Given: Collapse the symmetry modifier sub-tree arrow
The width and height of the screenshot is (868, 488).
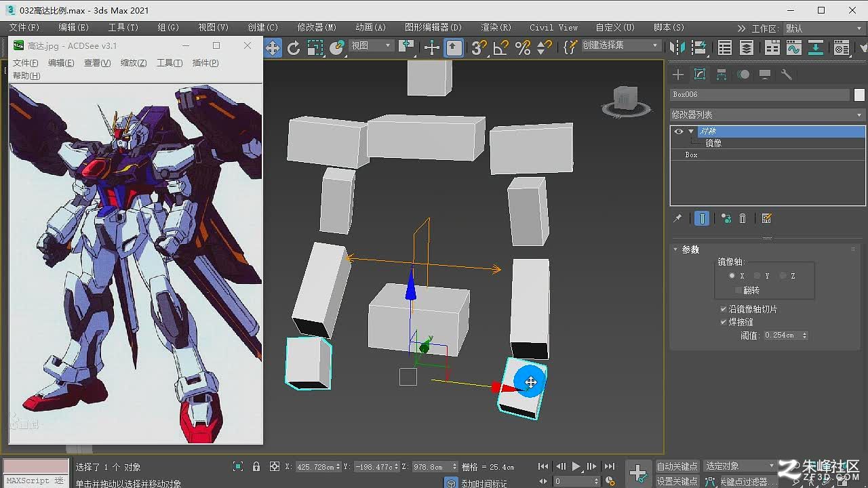Looking at the screenshot, I should (x=691, y=131).
